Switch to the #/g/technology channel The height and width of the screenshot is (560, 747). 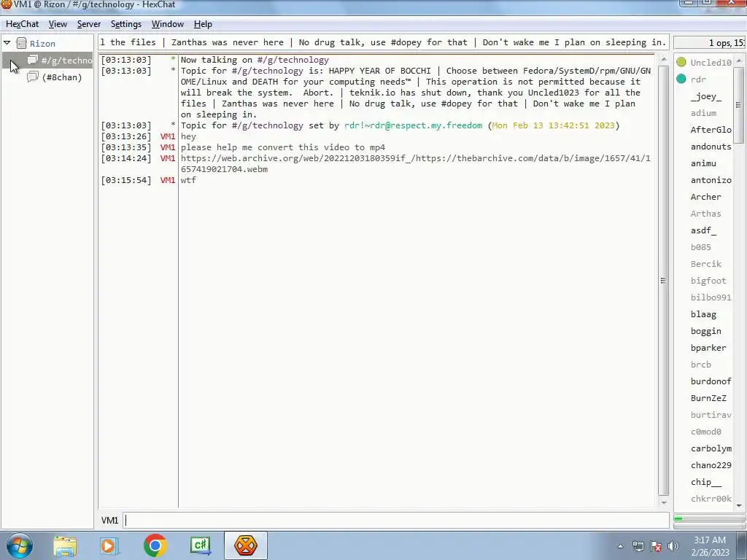pos(66,61)
